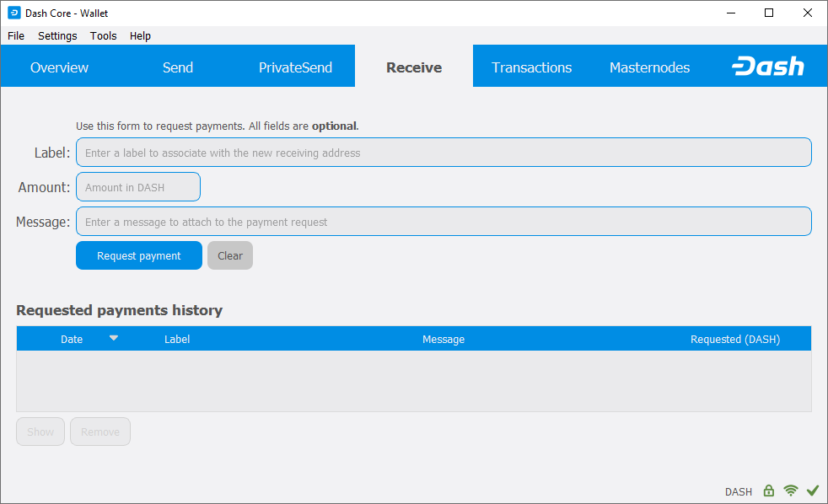Click the Remove button
The height and width of the screenshot is (504, 828).
(100, 432)
